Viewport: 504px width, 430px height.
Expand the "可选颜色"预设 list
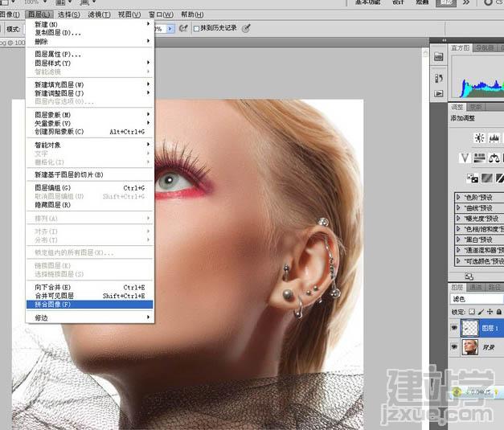click(458, 261)
